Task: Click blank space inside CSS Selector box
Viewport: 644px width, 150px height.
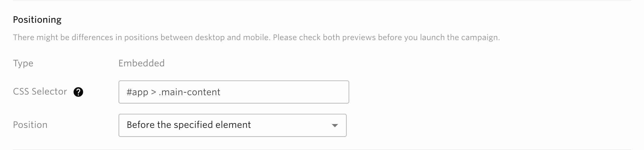Action: 285,92
